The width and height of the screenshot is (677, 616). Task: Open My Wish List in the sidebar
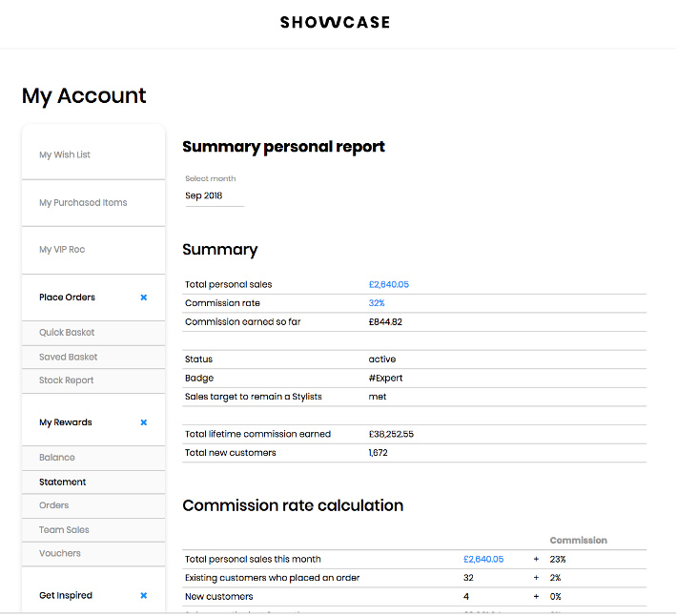point(65,154)
